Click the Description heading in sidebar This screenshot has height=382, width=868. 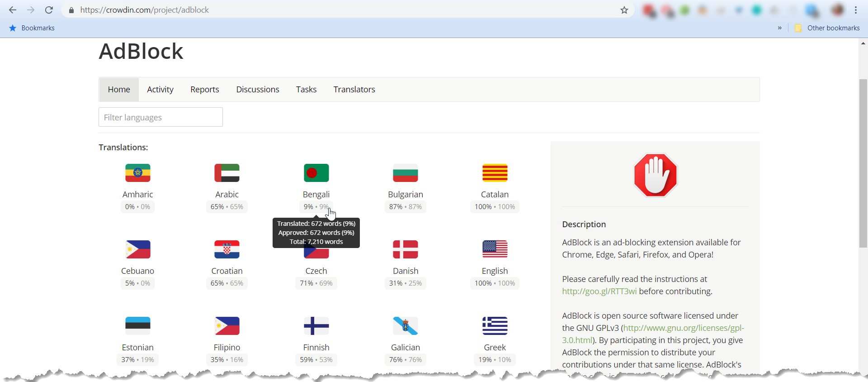pos(584,224)
